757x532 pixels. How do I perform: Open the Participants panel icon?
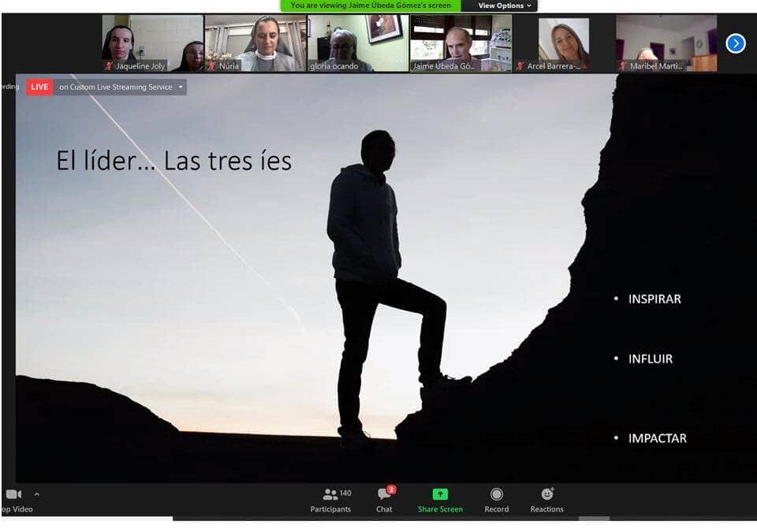click(x=330, y=494)
